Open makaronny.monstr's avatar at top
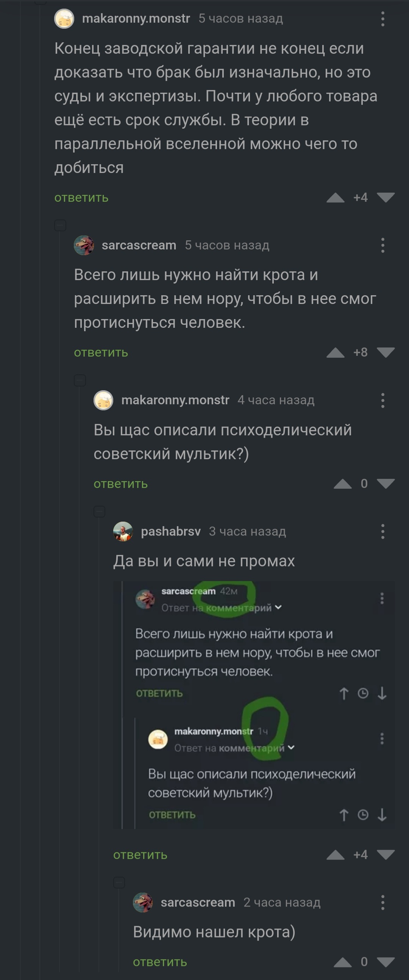This screenshot has width=409, height=980. point(64,19)
